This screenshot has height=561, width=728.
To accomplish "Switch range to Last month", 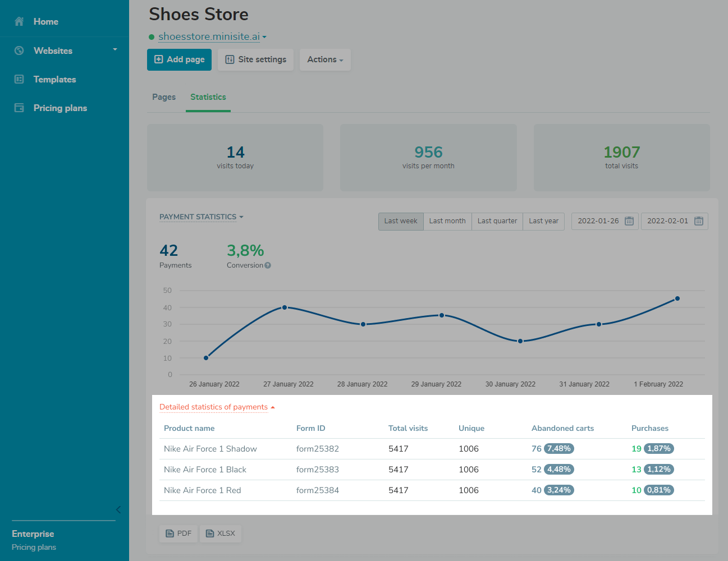I will coord(447,221).
